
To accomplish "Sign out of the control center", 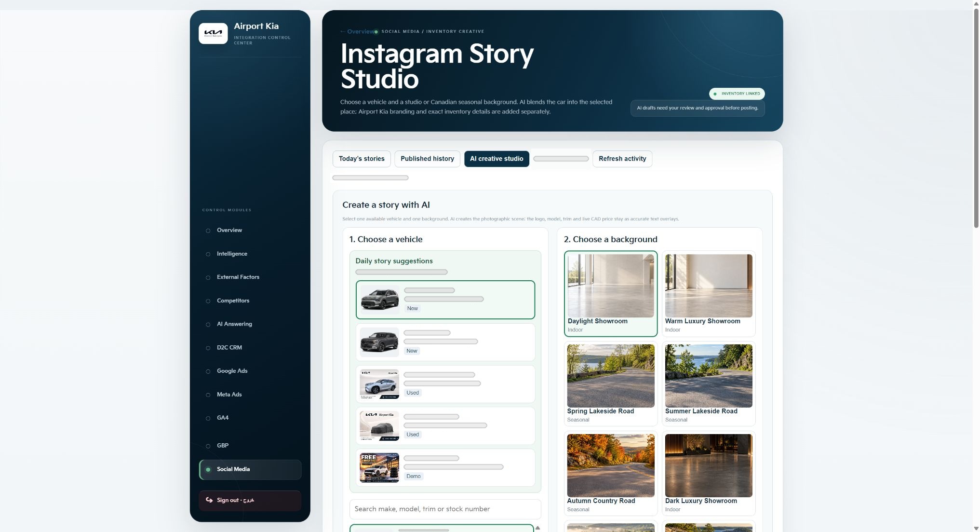I will (x=250, y=501).
